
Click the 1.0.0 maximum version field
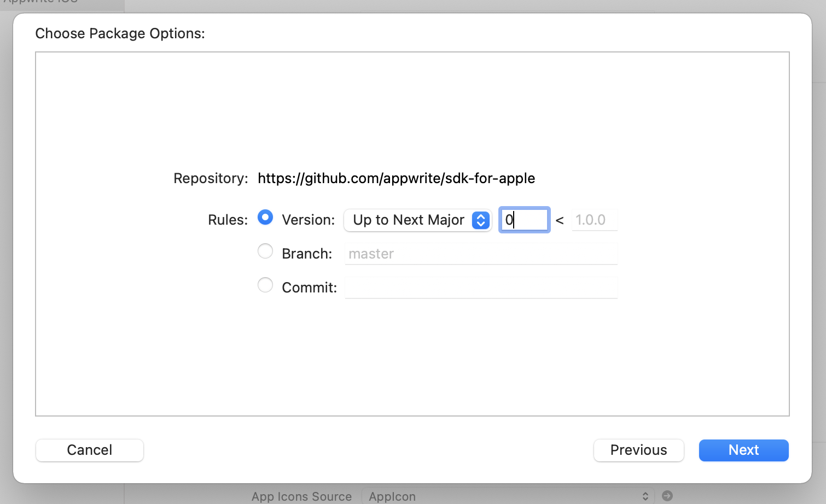(x=594, y=220)
